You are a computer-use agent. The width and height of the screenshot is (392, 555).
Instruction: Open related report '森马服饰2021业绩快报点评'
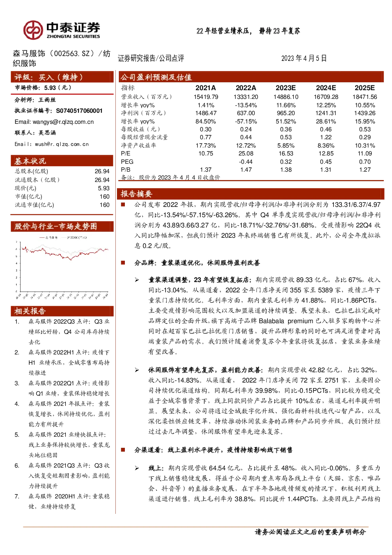69,445
